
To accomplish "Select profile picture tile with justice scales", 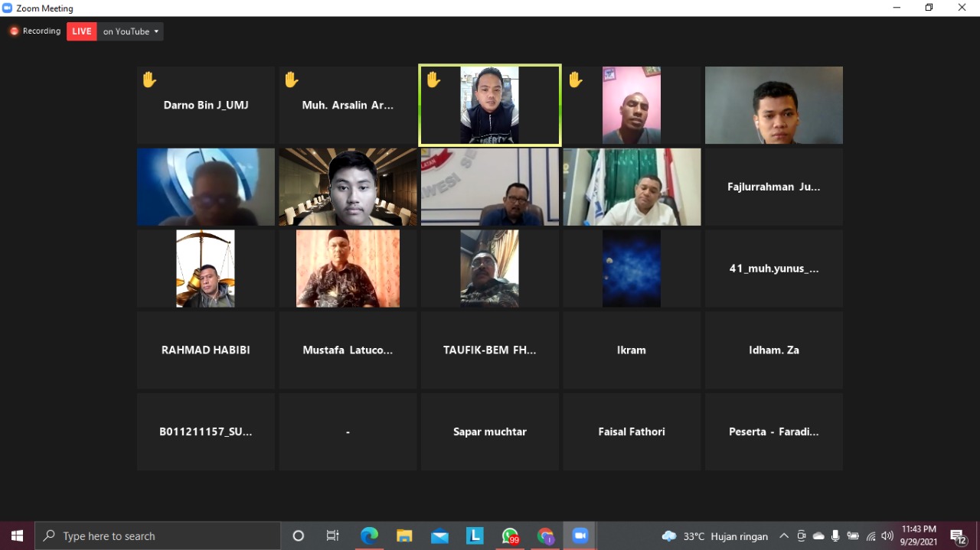I will click(x=206, y=268).
